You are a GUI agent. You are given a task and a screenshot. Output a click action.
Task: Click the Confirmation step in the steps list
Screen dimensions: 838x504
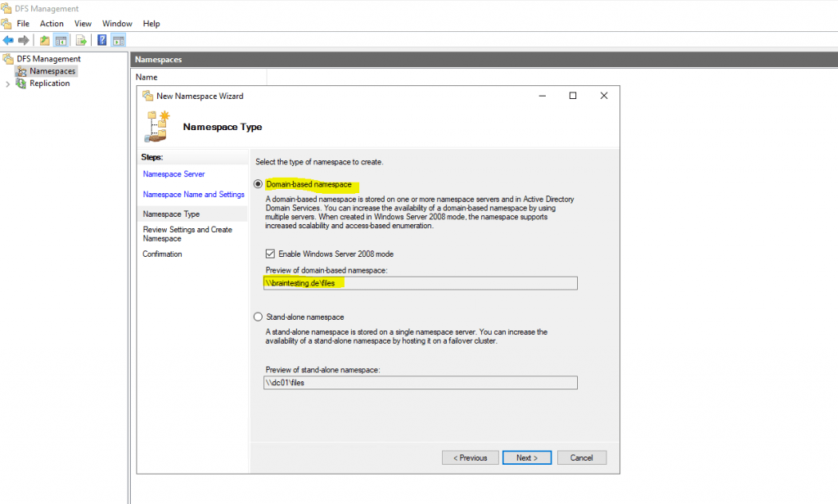pos(163,254)
